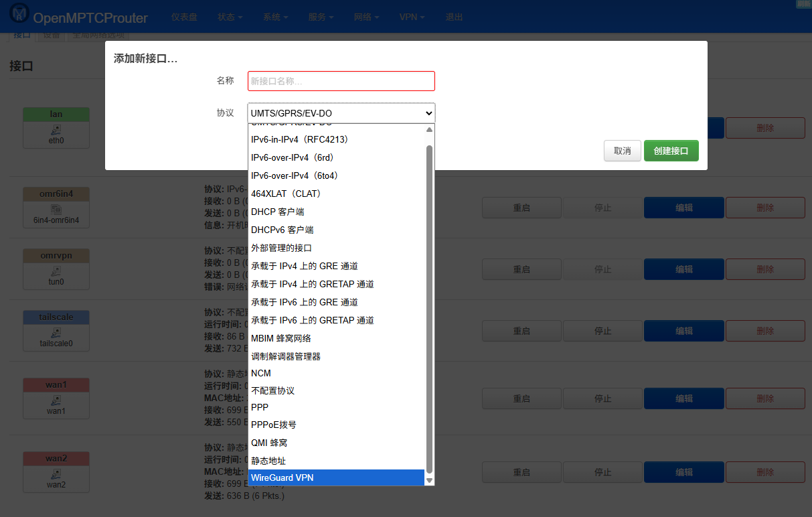Click 停止 for the wan2 interface
Viewport: 812px width, 517px height.
pos(602,472)
